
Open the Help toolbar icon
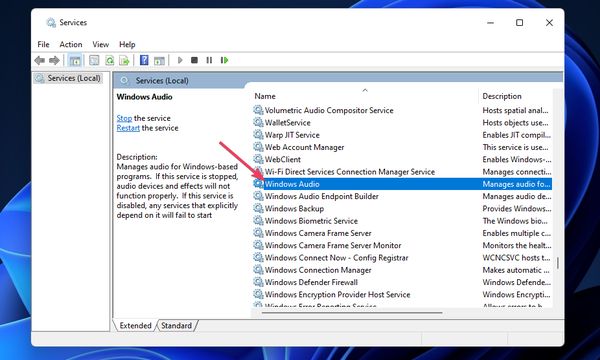(x=144, y=60)
